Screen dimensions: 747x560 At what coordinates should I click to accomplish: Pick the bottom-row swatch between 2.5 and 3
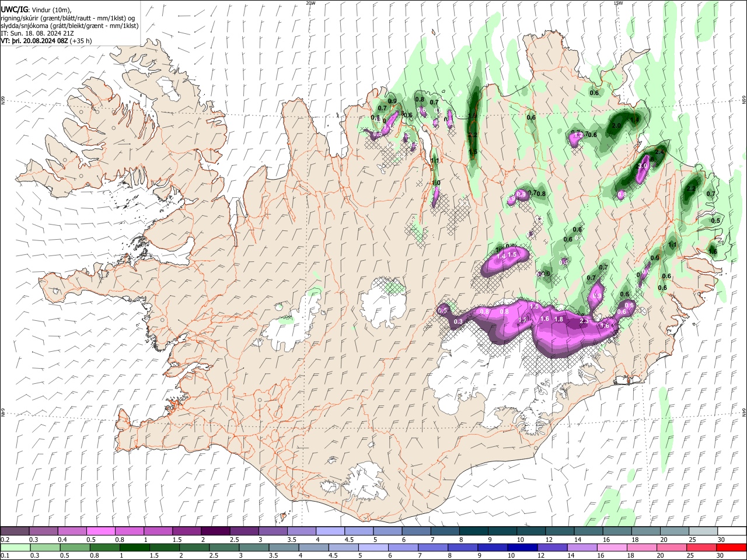click(x=224, y=548)
